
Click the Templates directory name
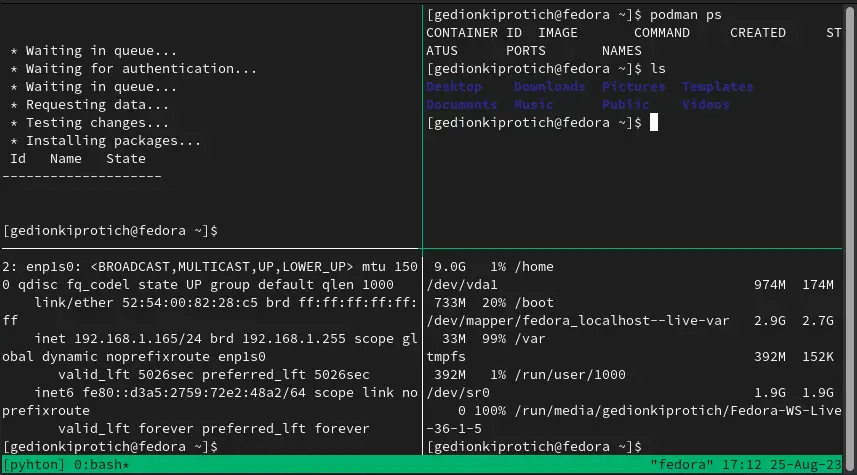point(717,86)
